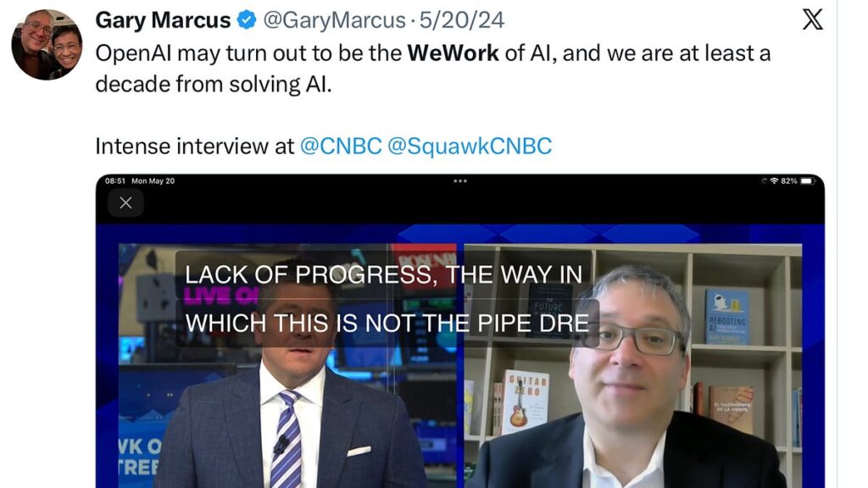Tap the 08:51 clock in the status bar
868x488 pixels.
click(115, 181)
